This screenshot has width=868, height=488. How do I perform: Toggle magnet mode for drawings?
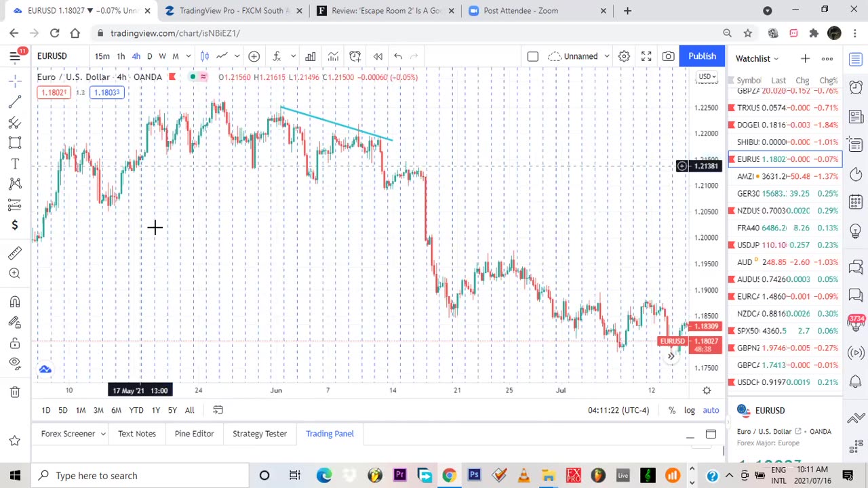(x=15, y=302)
